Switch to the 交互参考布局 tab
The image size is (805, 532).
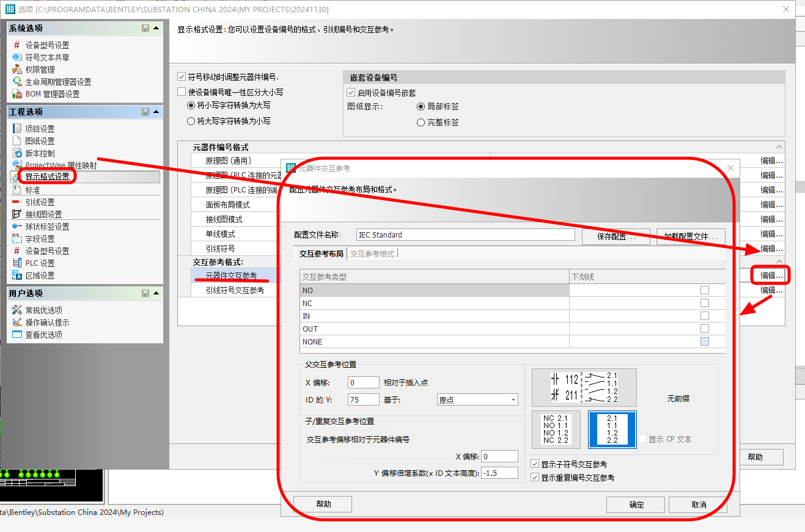(x=321, y=253)
